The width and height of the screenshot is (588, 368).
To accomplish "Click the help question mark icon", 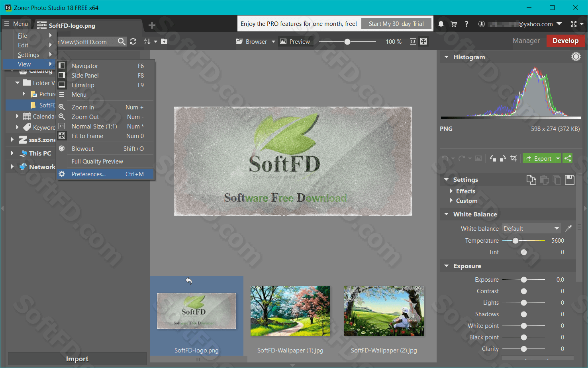I will click(466, 24).
